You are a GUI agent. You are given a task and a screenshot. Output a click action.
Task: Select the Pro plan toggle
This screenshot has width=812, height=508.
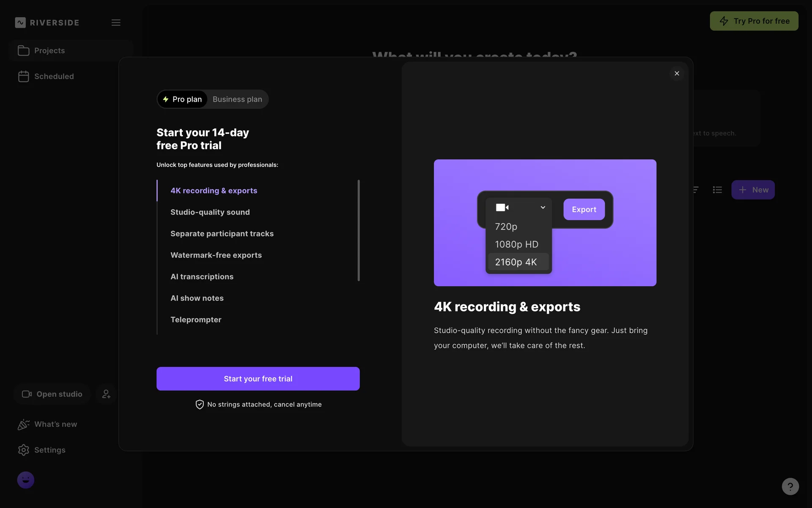[x=183, y=99]
